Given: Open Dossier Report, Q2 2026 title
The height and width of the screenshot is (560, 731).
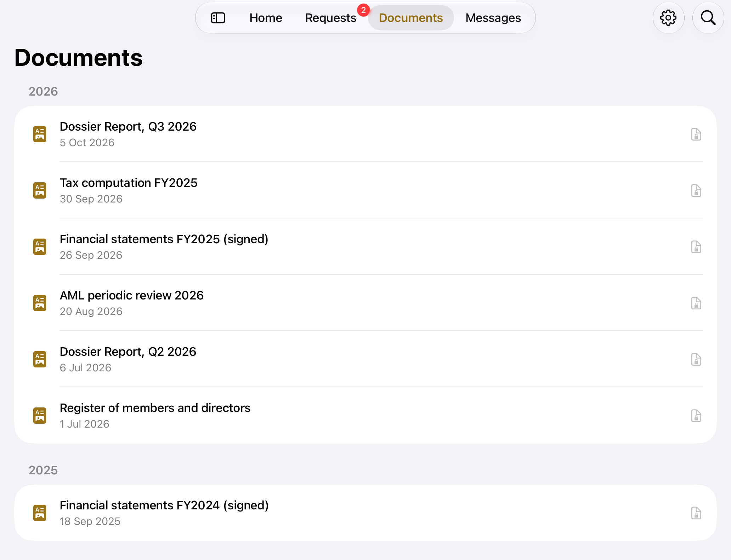Looking at the screenshot, I should coord(128,352).
